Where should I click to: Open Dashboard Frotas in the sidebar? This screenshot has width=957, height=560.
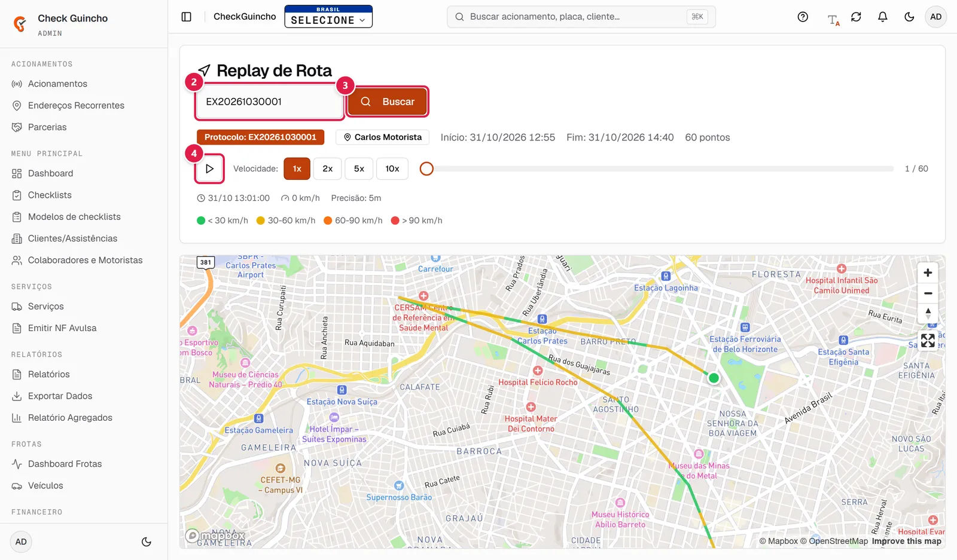(x=84, y=464)
